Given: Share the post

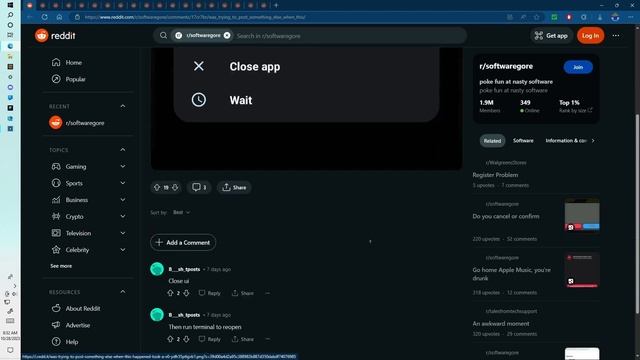Looking at the screenshot, I should pyautogui.click(x=234, y=187).
